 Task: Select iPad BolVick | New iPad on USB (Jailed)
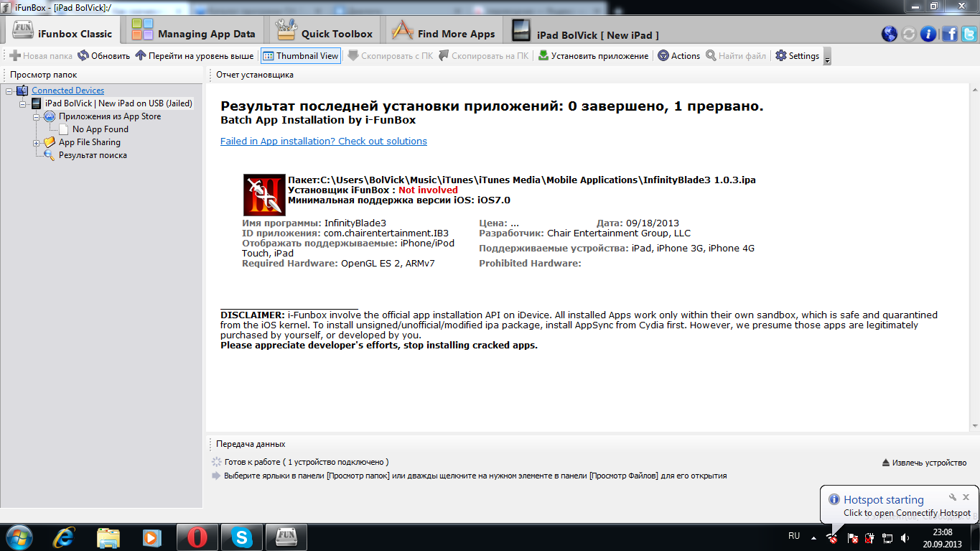118,103
